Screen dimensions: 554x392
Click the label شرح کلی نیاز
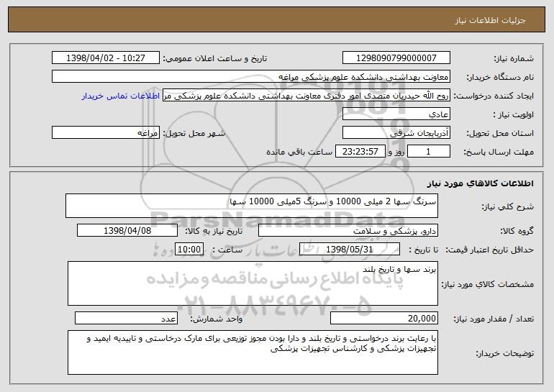click(x=508, y=206)
